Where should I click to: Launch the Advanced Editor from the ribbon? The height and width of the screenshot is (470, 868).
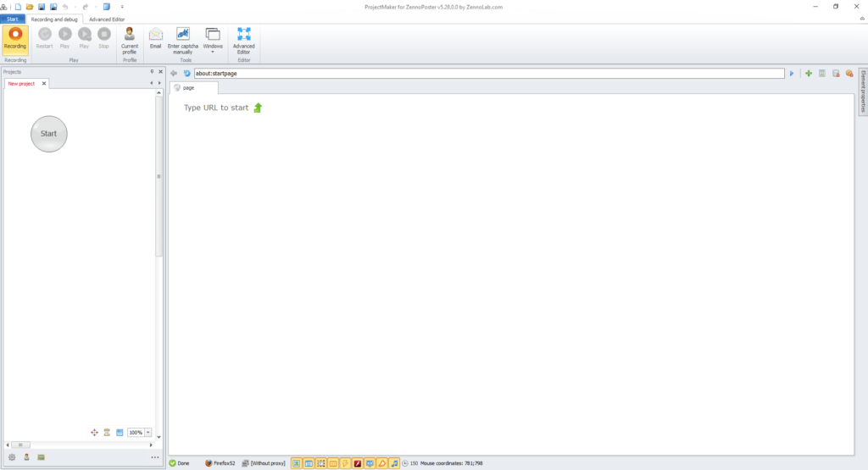244,39
